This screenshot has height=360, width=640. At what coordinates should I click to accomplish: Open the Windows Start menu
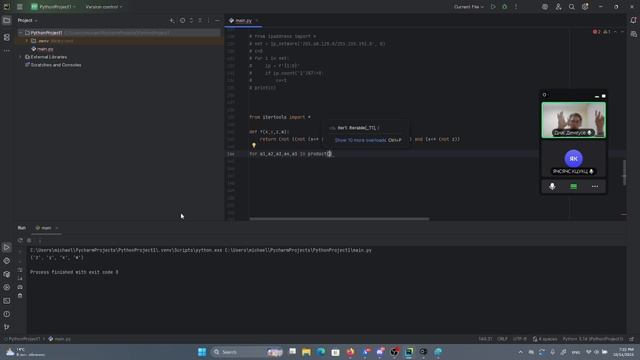(202, 352)
